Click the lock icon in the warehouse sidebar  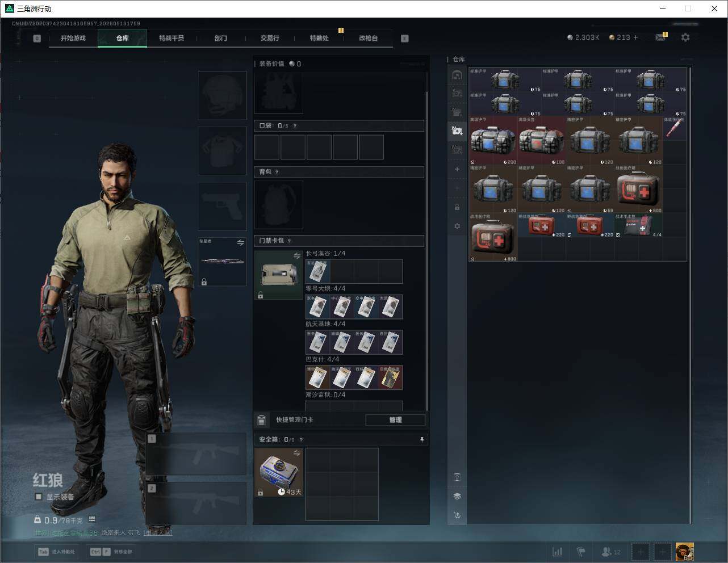(457, 207)
